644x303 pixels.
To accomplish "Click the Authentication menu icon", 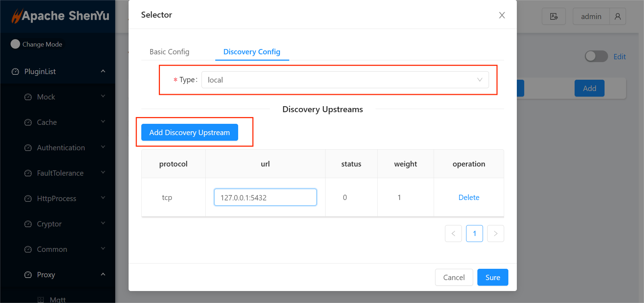I will (28, 148).
